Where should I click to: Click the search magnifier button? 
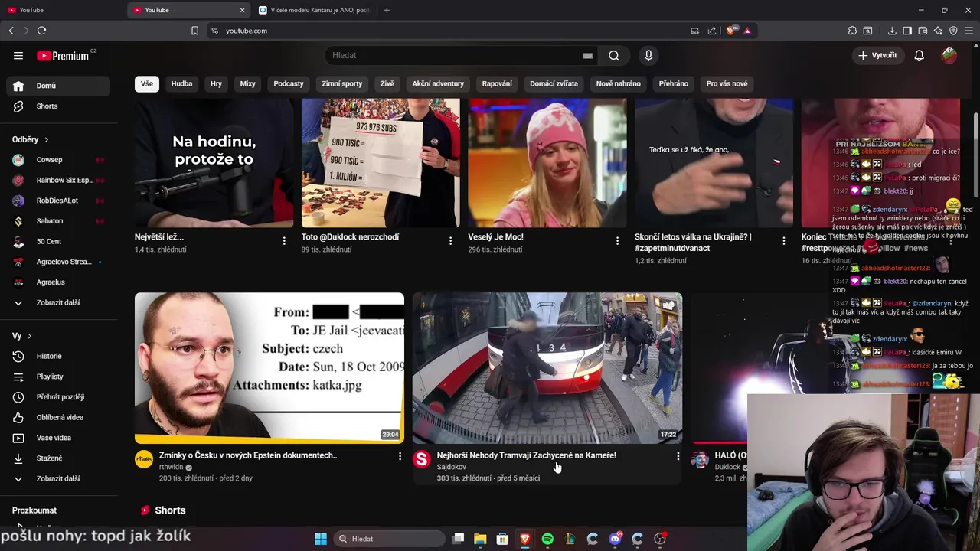(614, 55)
